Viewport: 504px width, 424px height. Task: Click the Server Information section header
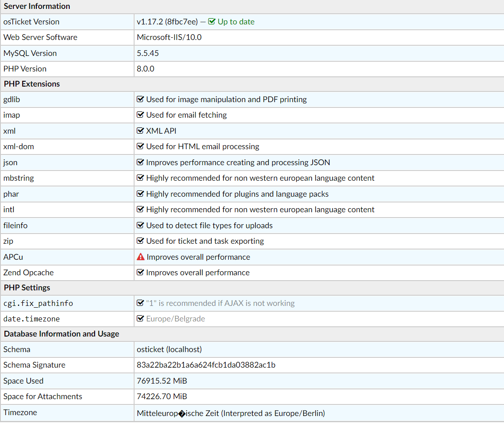(x=37, y=6)
